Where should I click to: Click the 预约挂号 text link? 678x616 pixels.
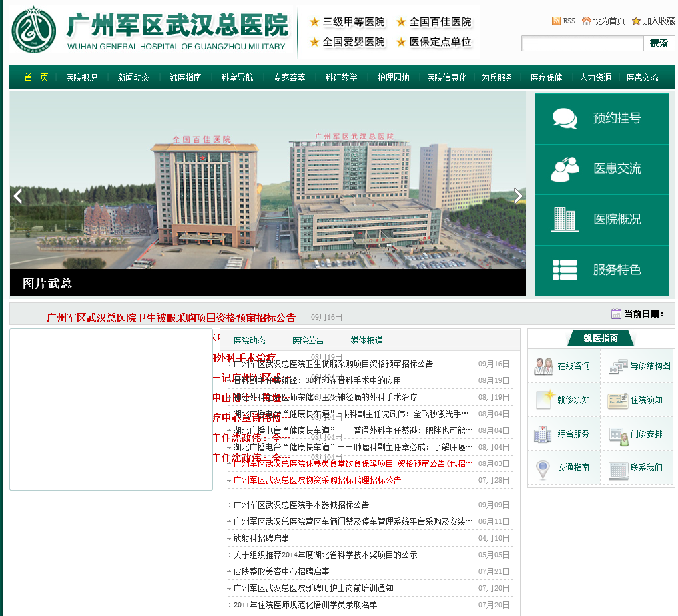pos(617,118)
